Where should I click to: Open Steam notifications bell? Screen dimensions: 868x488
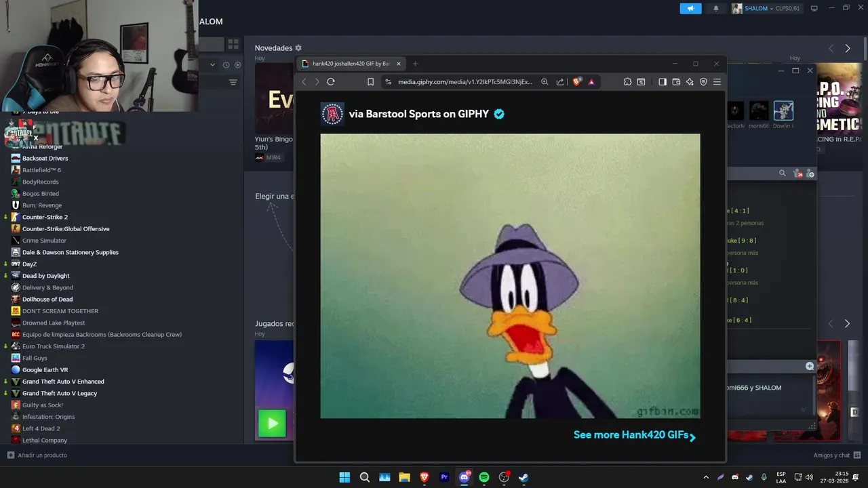click(x=716, y=8)
